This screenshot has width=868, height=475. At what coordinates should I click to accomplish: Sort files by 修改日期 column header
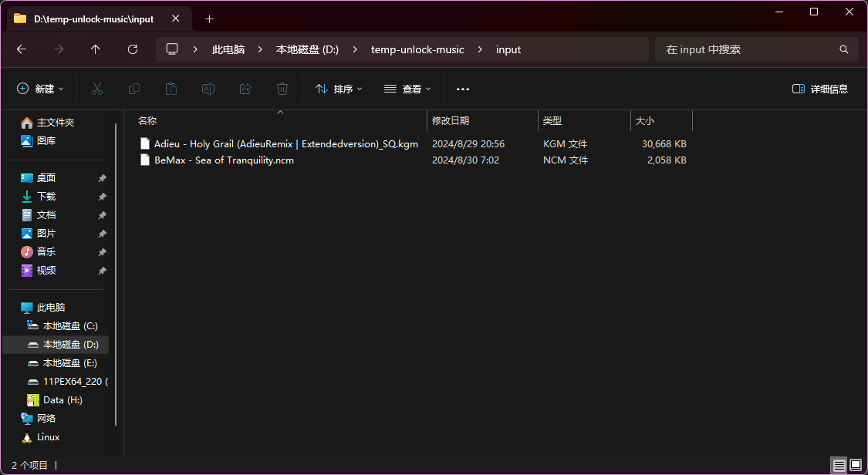coord(451,121)
